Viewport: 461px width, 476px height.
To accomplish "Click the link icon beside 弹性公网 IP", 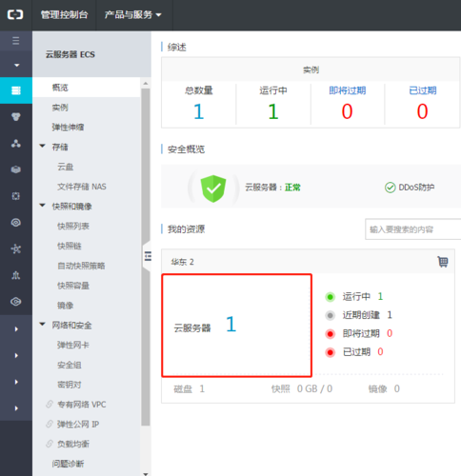I will [x=50, y=424].
